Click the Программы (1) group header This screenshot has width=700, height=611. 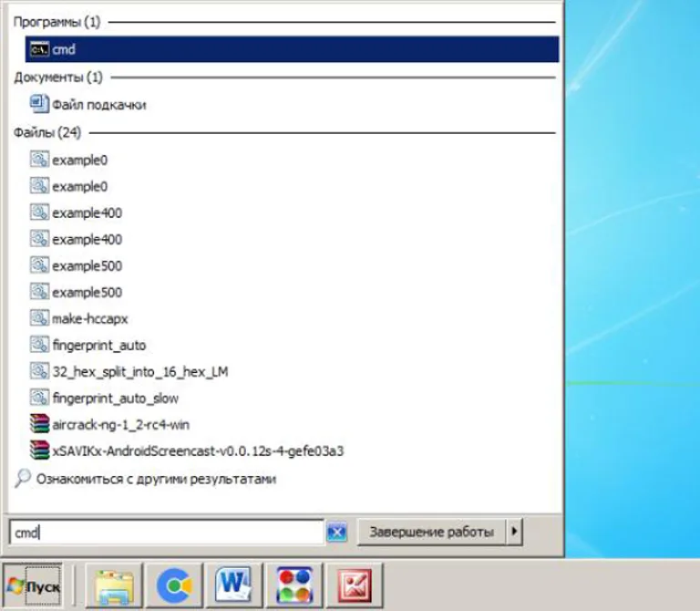57,22
